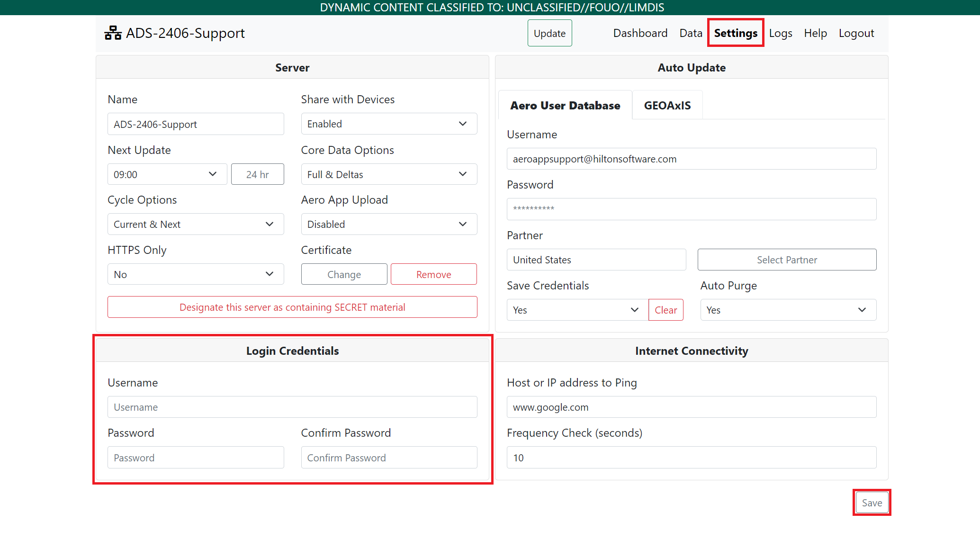Click the Select Partner button
The height and width of the screenshot is (540, 980).
(786, 260)
